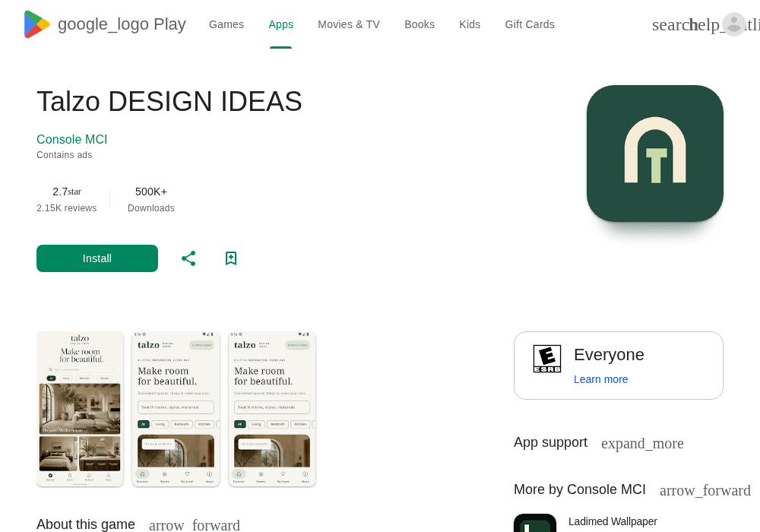Open the Books tab

[x=420, y=24]
